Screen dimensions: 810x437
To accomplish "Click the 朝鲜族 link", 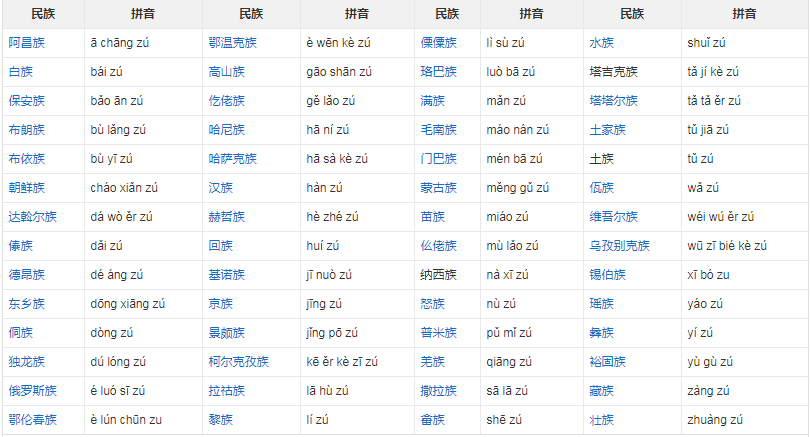I will coord(26,188).
